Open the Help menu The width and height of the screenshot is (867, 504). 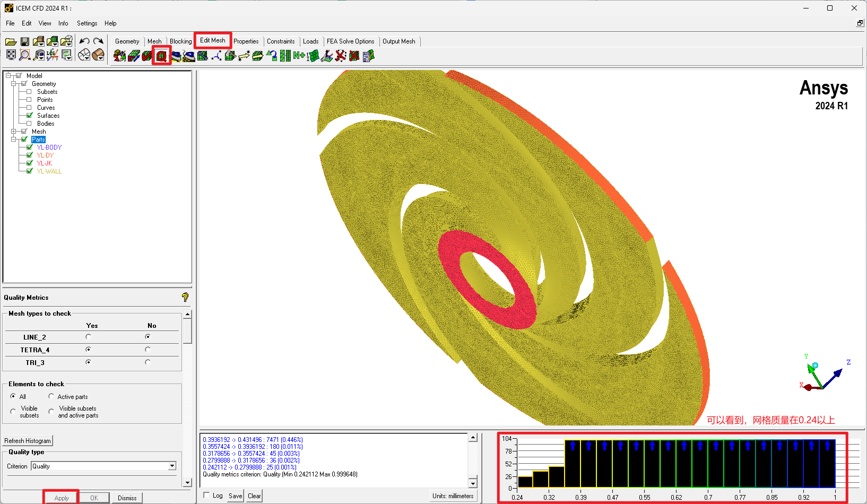[110, 23]
